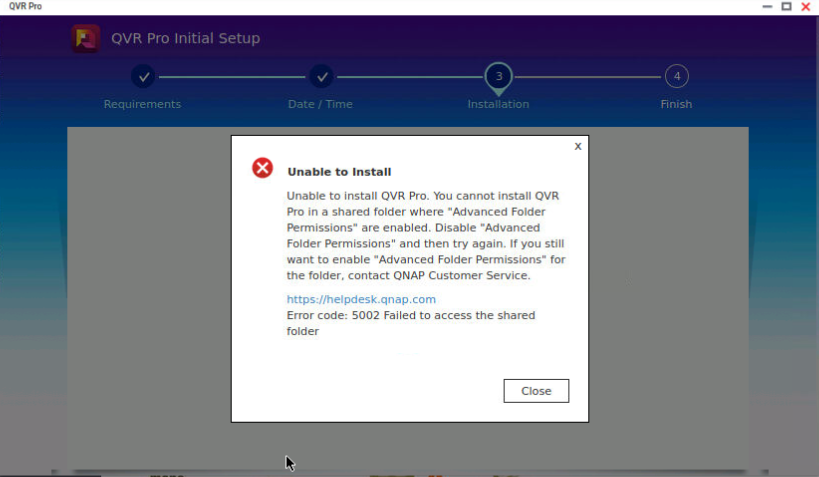819x477 pixels.
Task: Click the Installation step label
Action: 498,104
